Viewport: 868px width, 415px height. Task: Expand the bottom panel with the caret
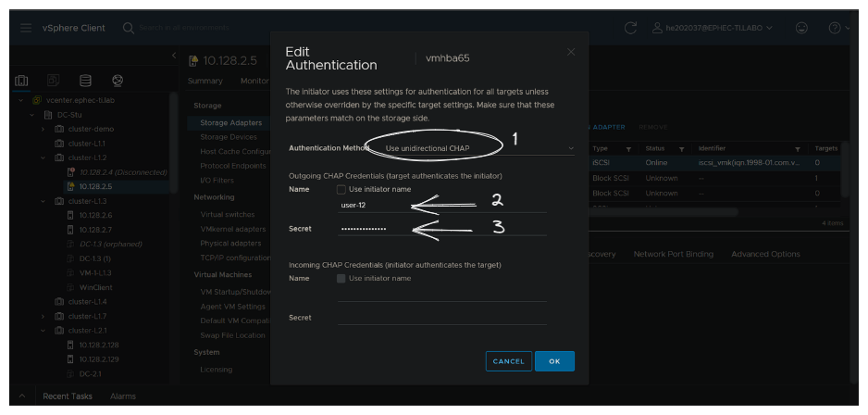tap(22, 396)
